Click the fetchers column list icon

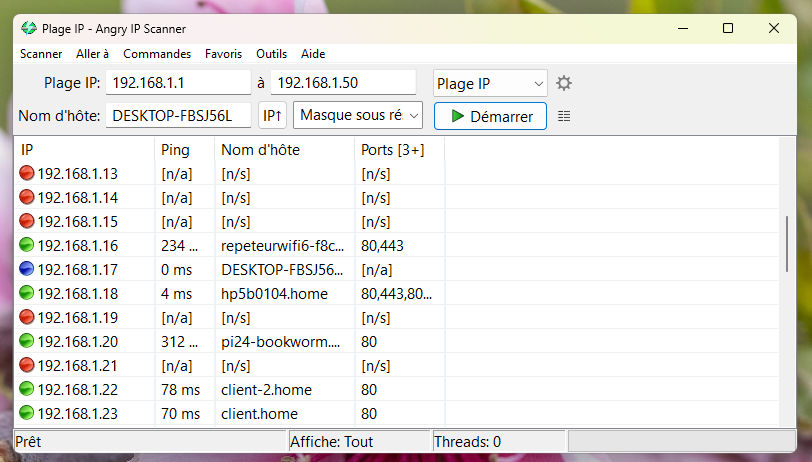[x=564, y=116]
